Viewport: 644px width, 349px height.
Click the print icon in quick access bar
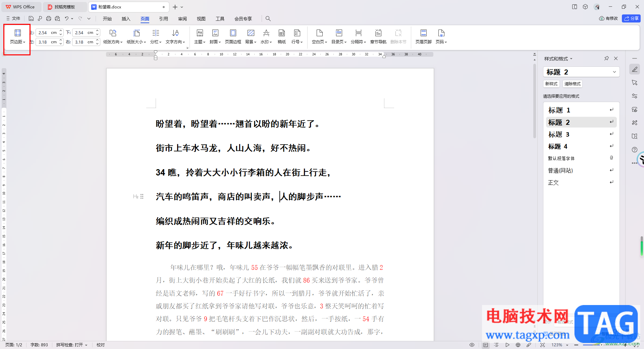tap(49, 18)
